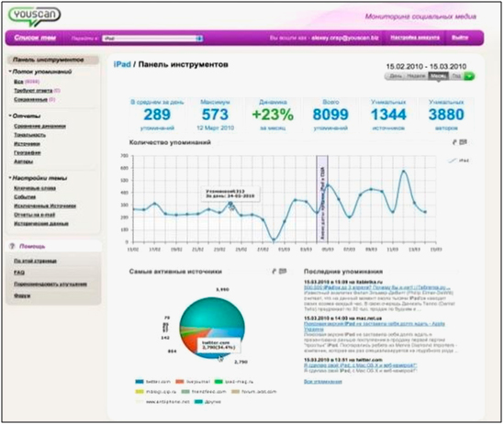Screen dimensions: 504x424
Task: Open the Сравнение динамики report
Action: pyautogui.click(x=39, y=127)
